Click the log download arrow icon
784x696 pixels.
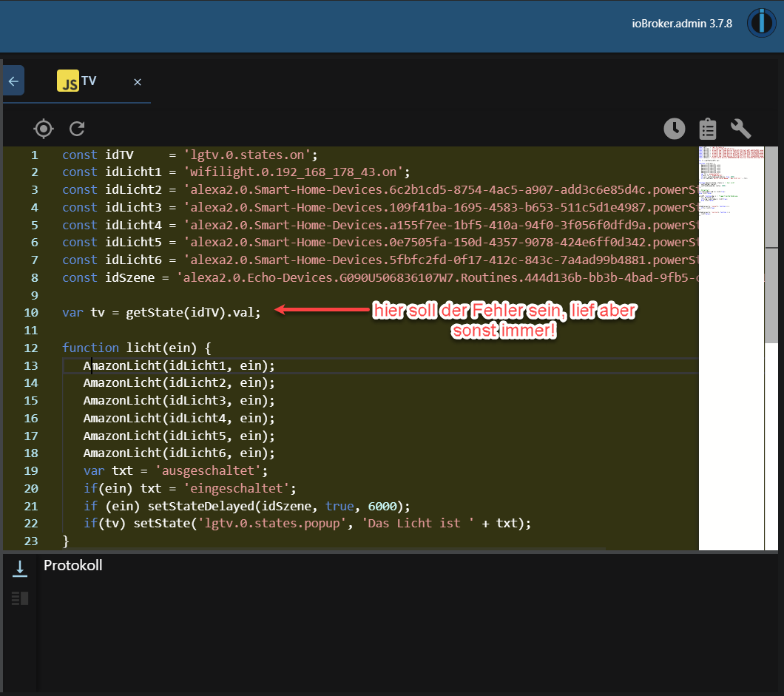tap(20, 569)
